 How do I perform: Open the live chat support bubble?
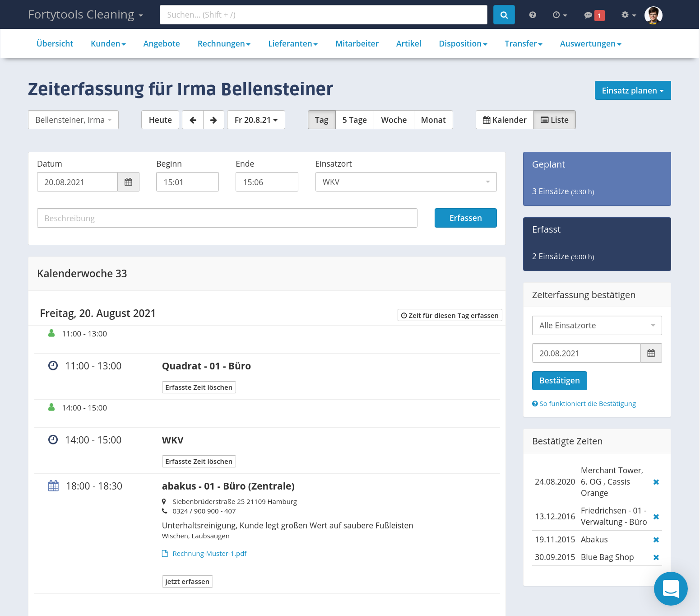pyautogui.click(x=671, y=588)
